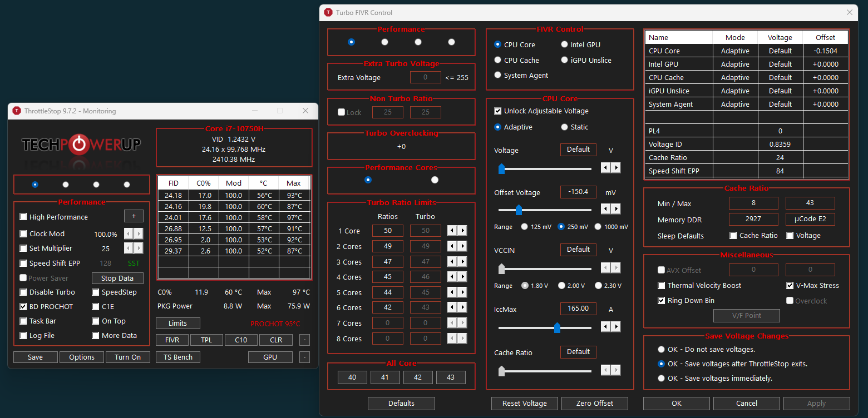Toggle the C1E checkbox
868x418 pixels.
pyautogui.click(x=96, y=306)
